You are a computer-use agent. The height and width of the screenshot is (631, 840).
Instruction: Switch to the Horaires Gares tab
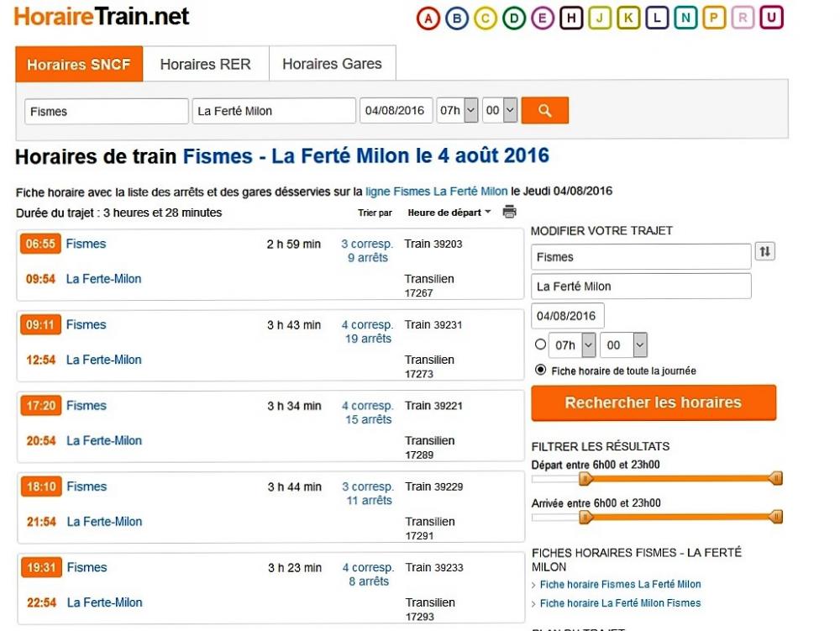click(332, 64)
